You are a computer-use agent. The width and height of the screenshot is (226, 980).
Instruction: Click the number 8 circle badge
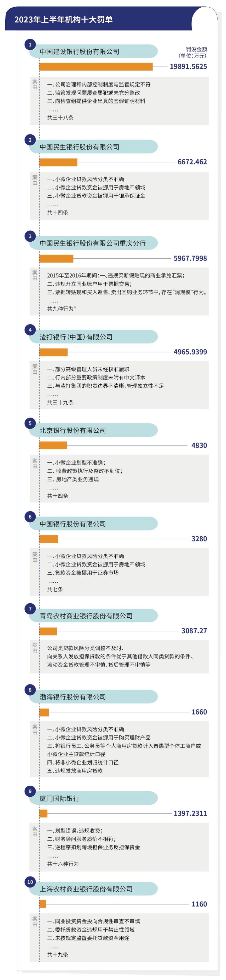click(x=30, y=689)
